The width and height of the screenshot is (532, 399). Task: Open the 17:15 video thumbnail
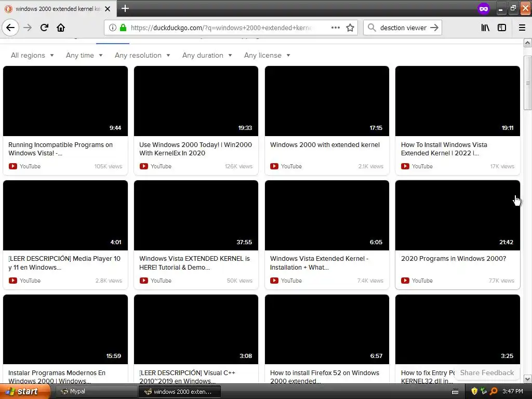(327, 101)
